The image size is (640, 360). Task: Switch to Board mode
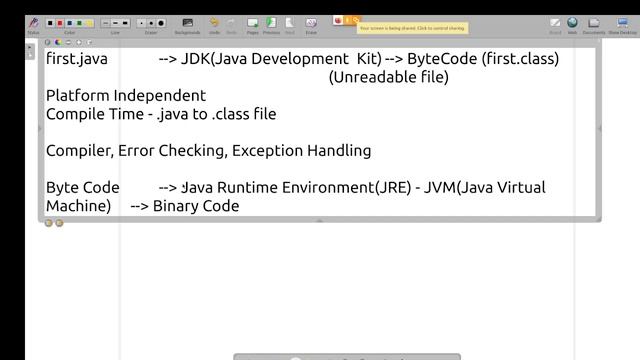[555, 22]
